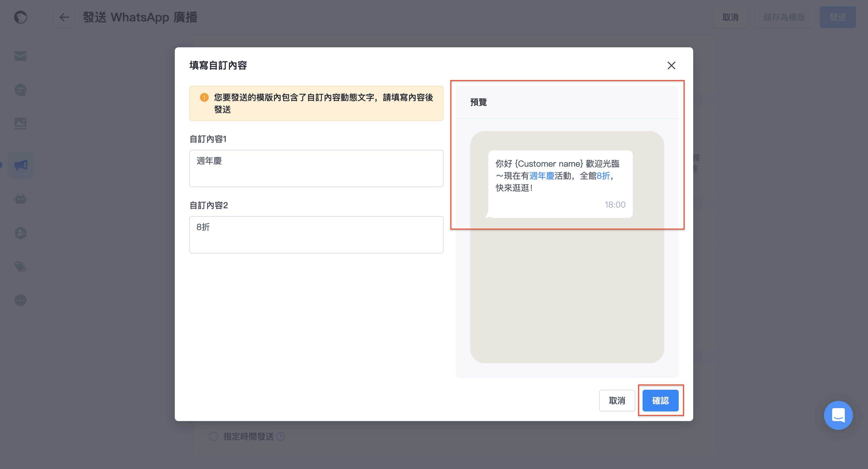Click the orange warning icon in notice
The image size is (868, 469).
click(x=204, y=97)
